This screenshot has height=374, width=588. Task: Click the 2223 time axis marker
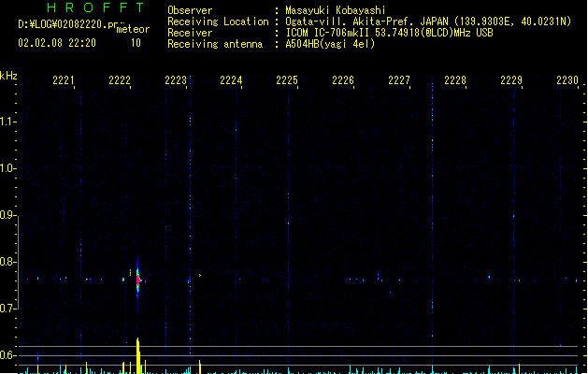coord(176,80)
